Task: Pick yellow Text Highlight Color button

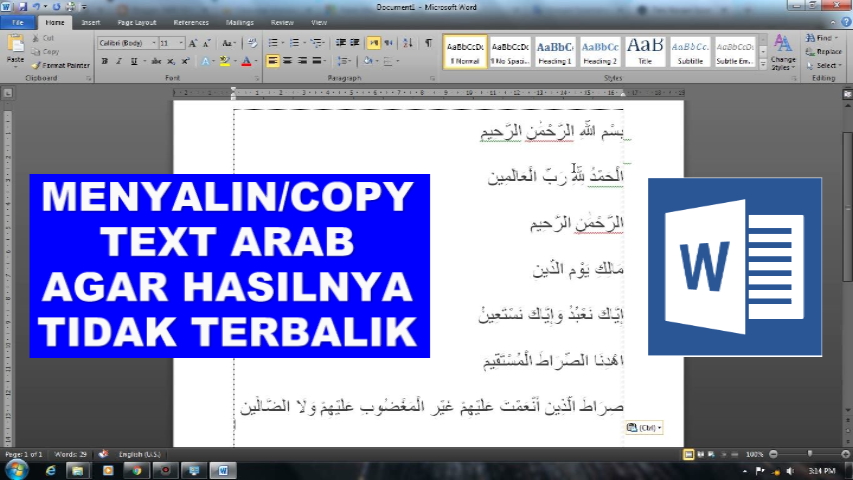Action: [224, 61]
